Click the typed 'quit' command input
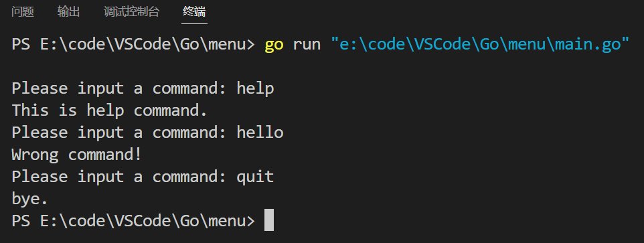644x243 pixels. [x=255, y=177]
